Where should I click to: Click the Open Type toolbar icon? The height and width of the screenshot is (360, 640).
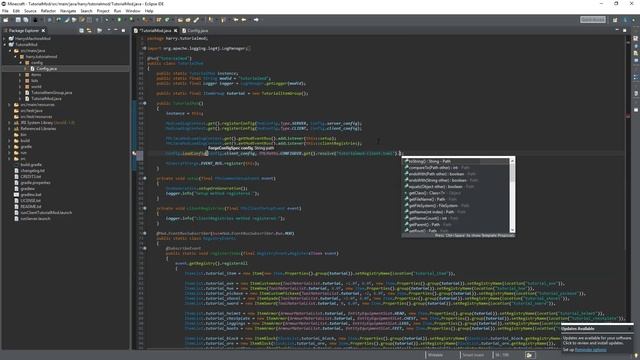(180, 20)
